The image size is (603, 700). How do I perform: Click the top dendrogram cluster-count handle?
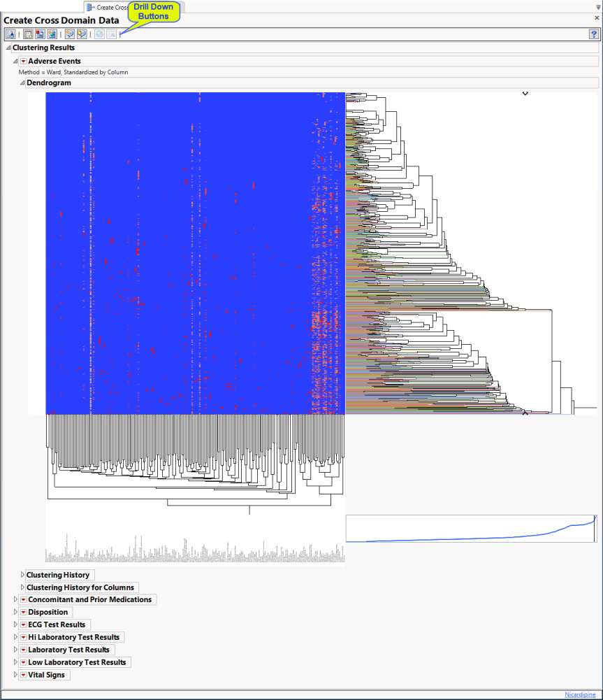(525, 93)
